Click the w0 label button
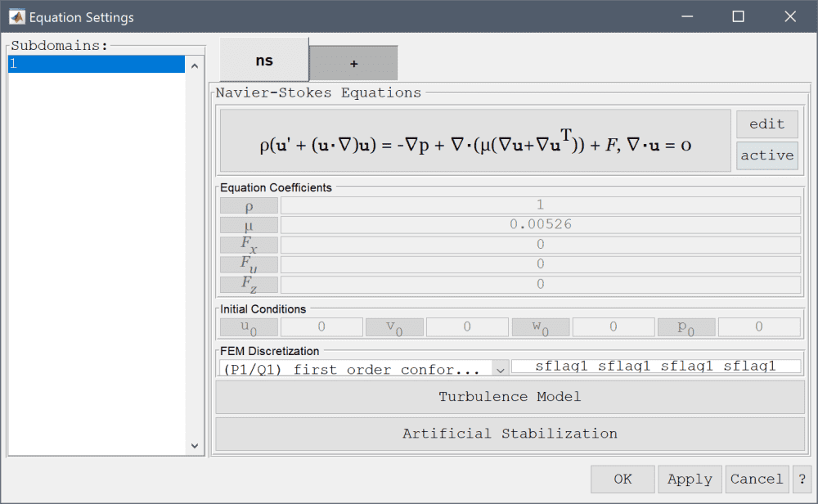 click(541, 327)
